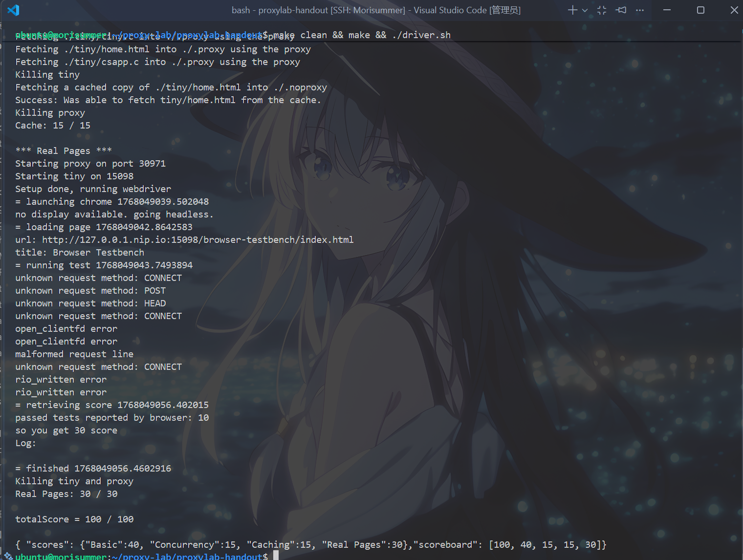Click the JSON scores output line

(x=310, y=545)
